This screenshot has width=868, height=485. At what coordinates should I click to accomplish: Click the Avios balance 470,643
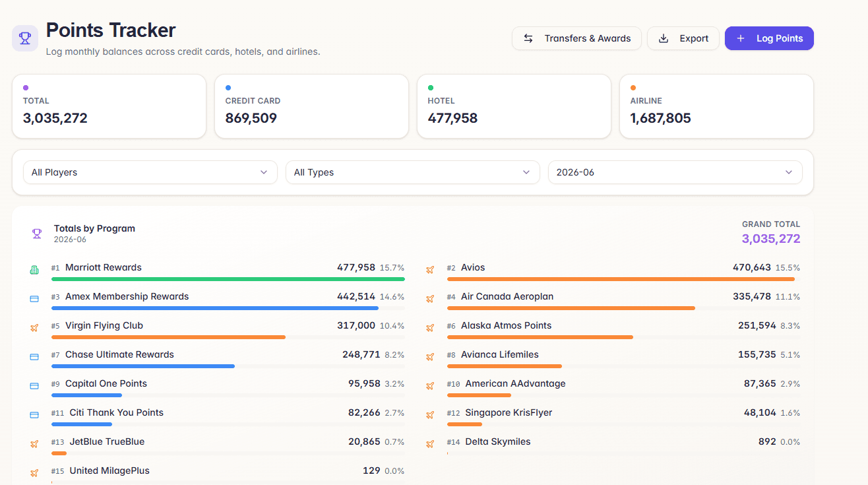pos(752,267)
